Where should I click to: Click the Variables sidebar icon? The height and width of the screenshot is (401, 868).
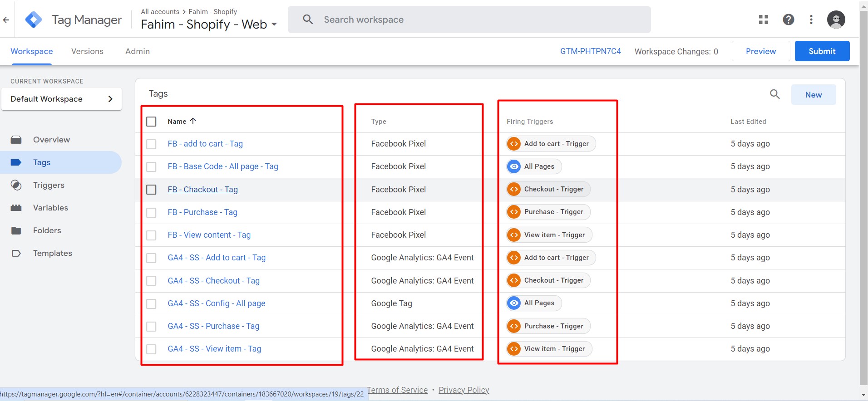(16, 208)
